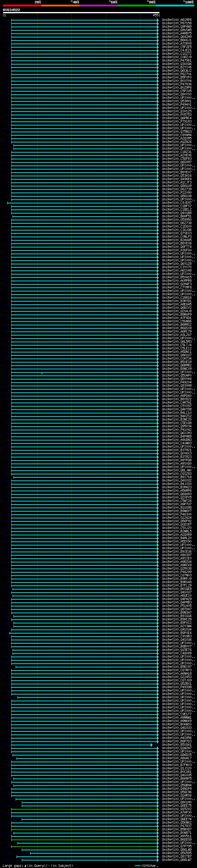Open hit UniRef100_C5FZE5

176,47
